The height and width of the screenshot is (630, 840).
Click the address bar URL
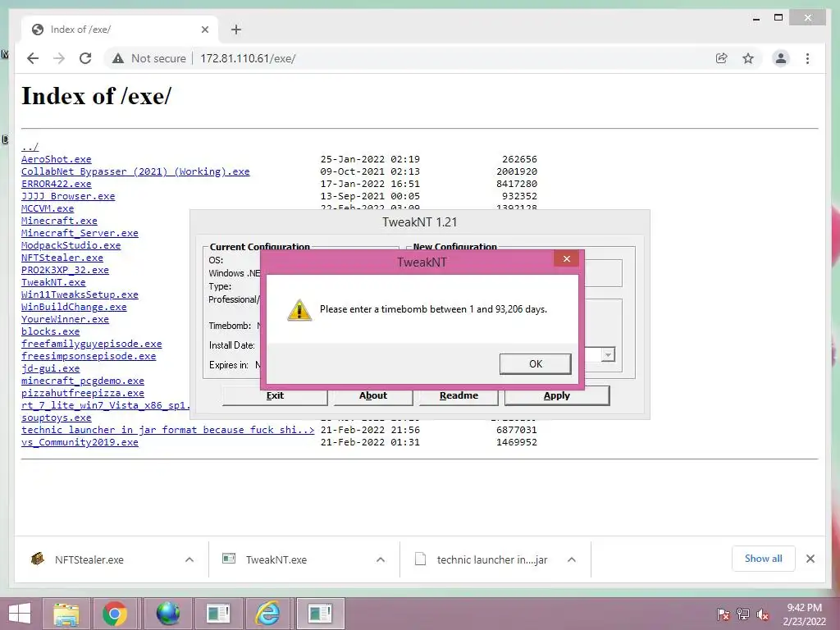pos(248,58)
